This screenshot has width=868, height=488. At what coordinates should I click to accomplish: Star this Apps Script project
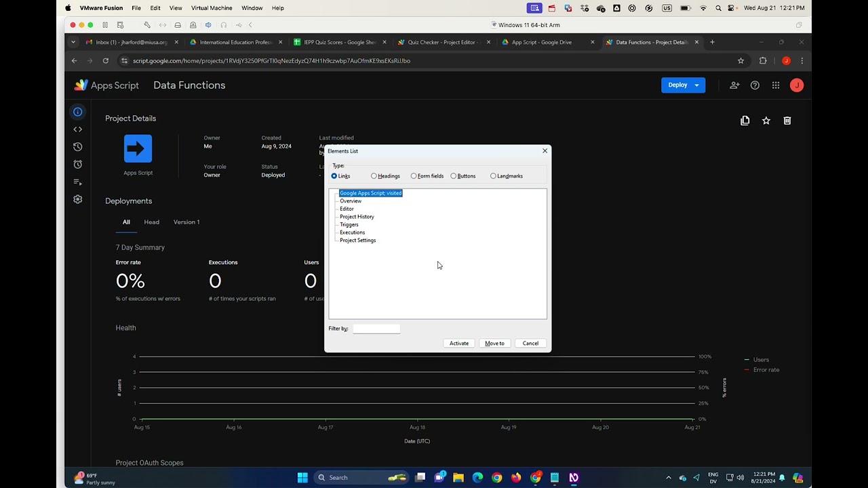pos(766,121)
